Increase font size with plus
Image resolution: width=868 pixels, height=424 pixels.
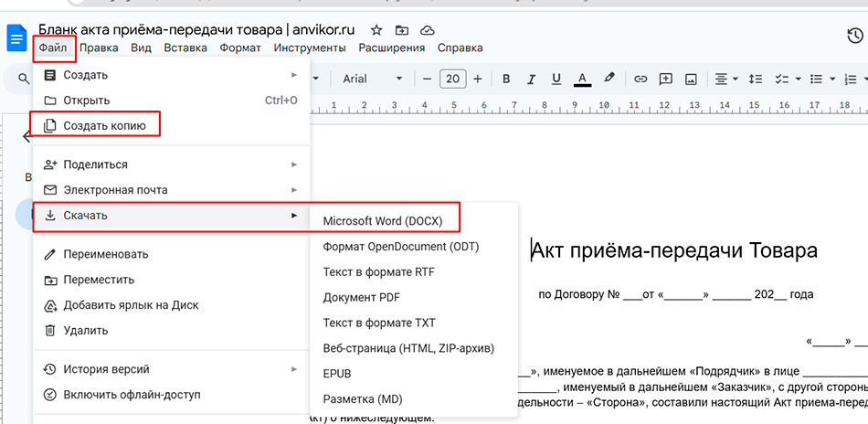coord(478,79)
